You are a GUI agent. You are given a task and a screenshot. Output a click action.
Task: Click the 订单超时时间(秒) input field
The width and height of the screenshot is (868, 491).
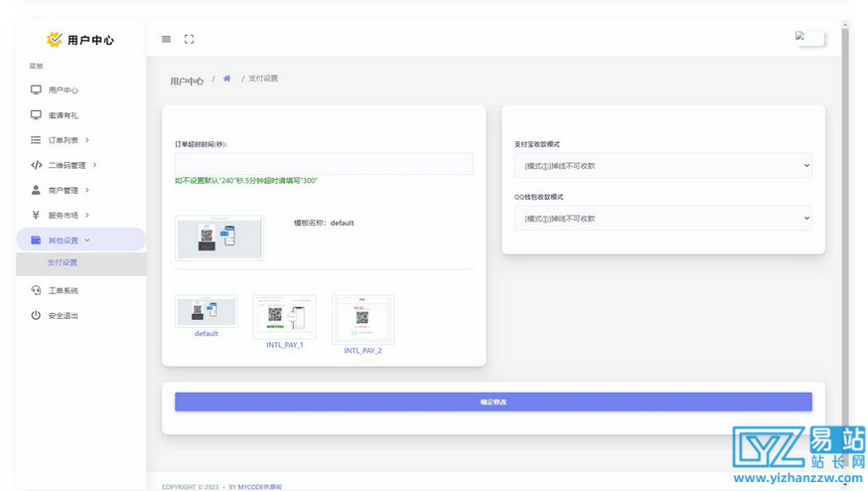click(x=324, y=164)
